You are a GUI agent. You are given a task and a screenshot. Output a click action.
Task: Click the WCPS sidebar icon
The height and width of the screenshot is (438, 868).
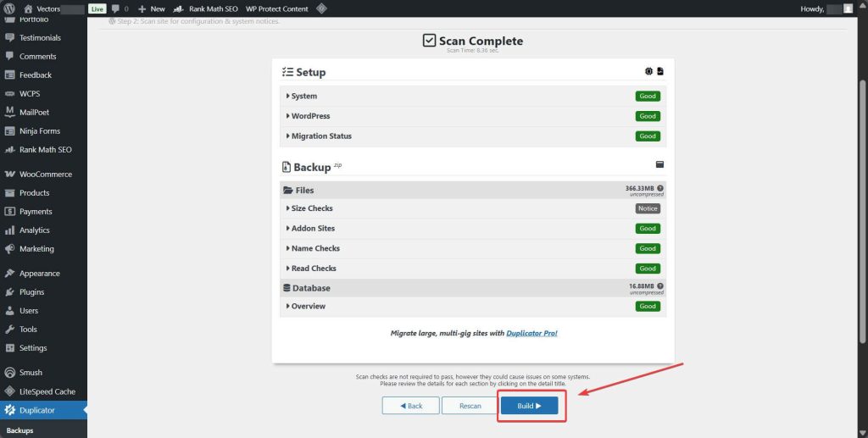9,93
